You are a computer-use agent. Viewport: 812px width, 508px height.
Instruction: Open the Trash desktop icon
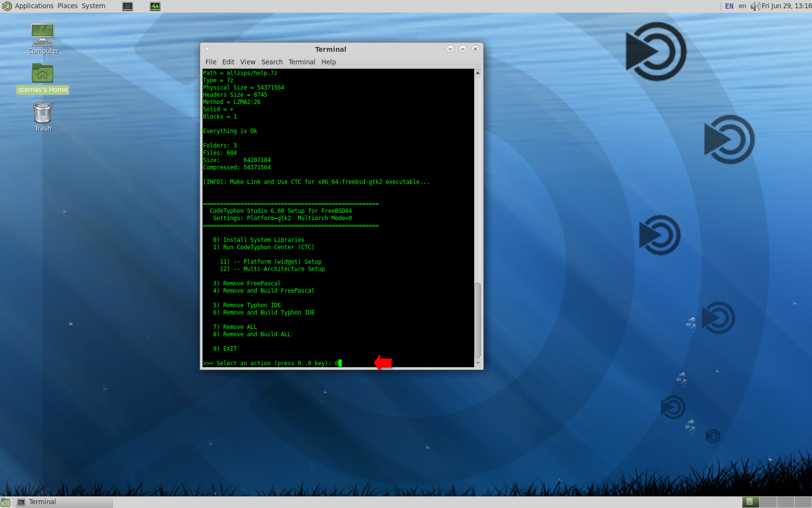pos(43,117)
